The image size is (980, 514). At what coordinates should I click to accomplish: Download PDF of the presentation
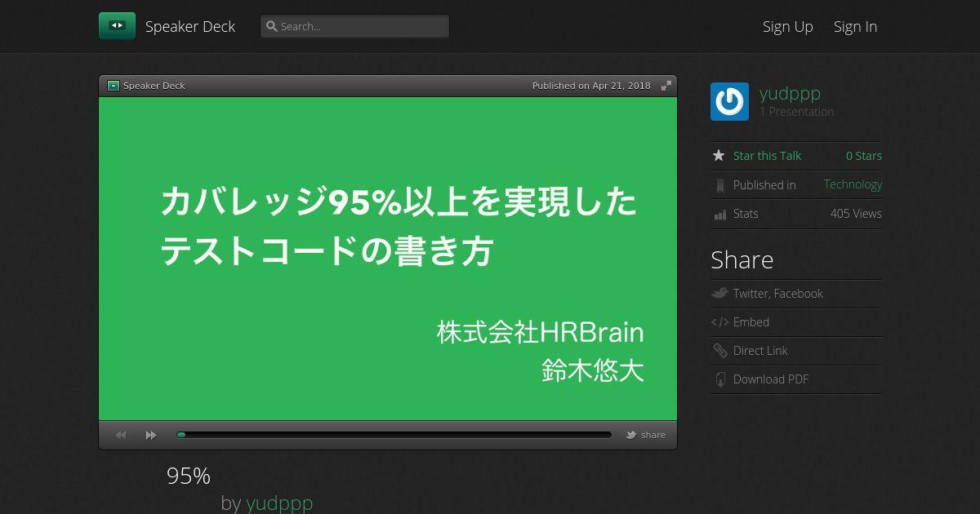tap(771, 379)
